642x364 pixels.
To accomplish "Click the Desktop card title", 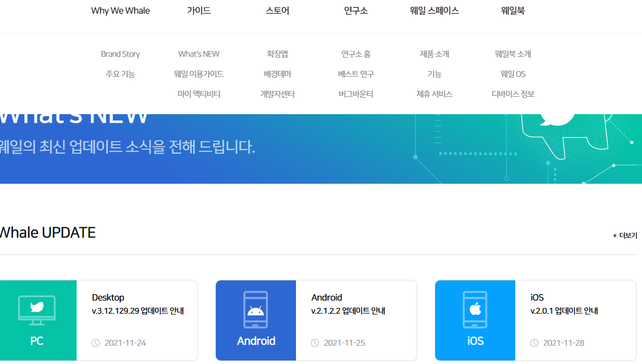I will (108, 297).
